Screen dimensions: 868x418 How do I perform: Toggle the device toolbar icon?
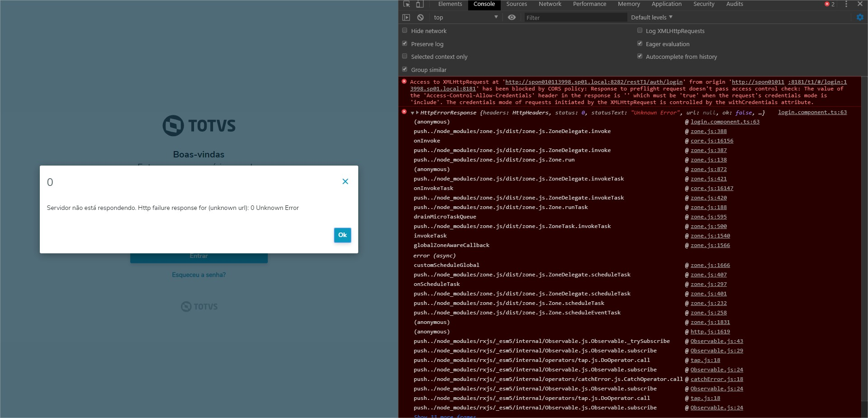420,4
